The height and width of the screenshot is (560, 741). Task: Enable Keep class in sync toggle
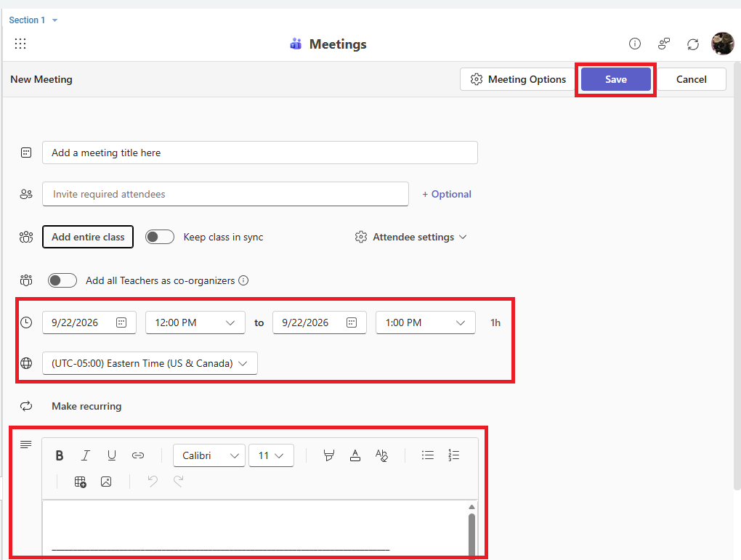[160, 237]
